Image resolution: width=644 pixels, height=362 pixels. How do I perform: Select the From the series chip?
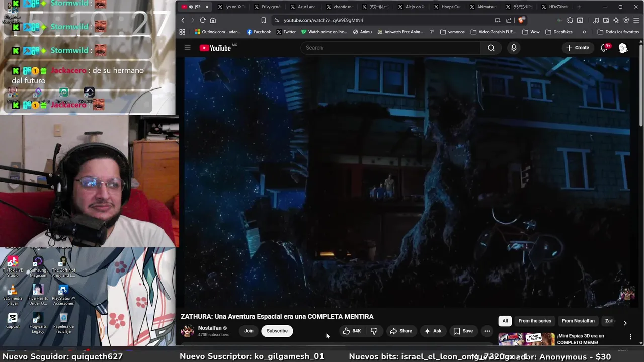tap(535, 321)
